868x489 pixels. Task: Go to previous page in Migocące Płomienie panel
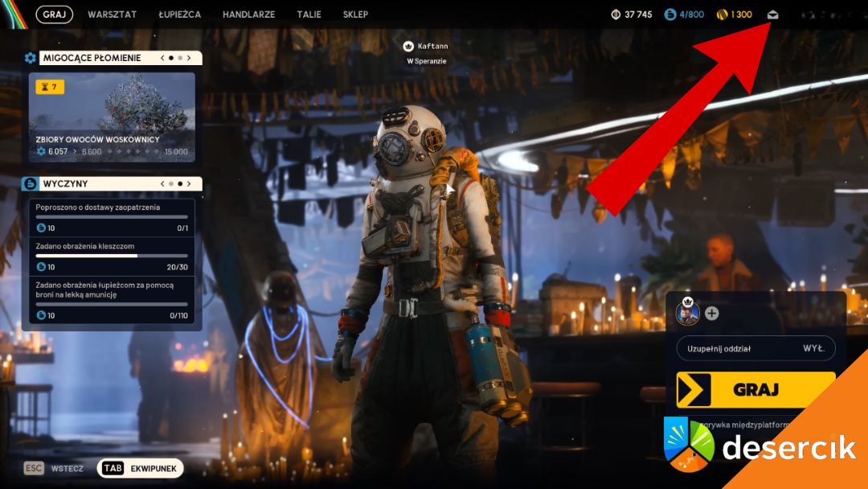[x=162, y=58]
